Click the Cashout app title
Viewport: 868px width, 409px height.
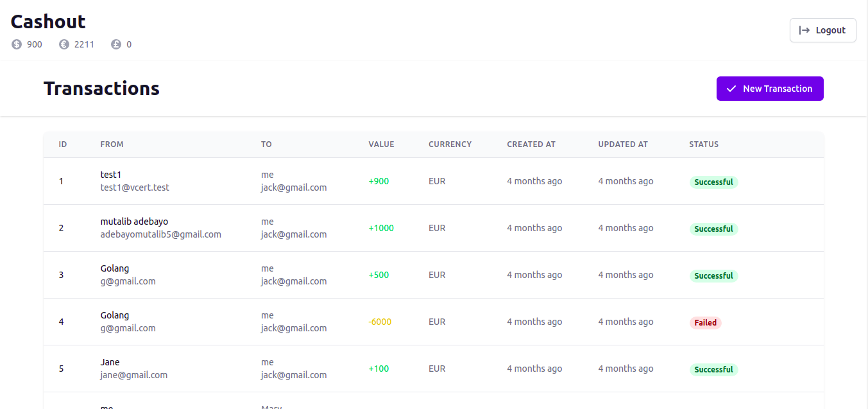48,21
